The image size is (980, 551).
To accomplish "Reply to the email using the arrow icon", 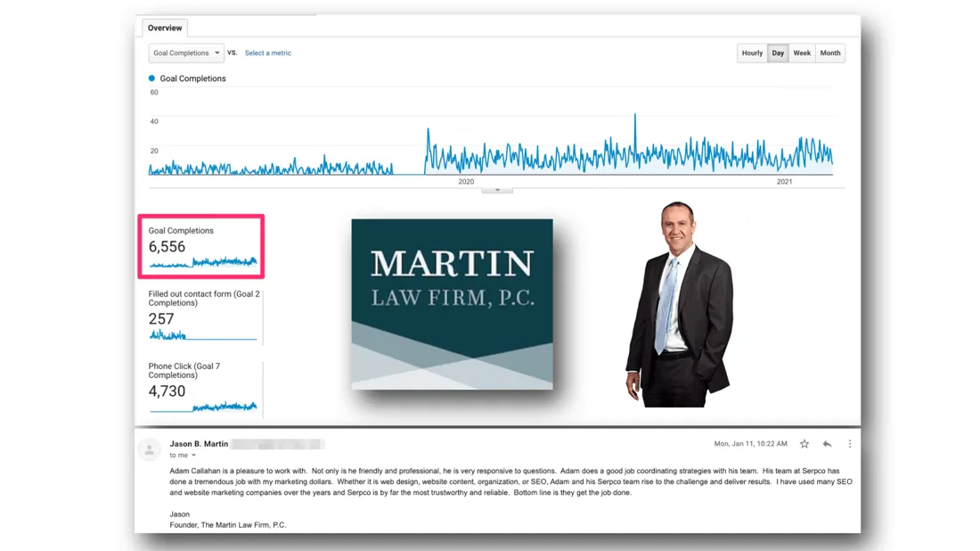I will (827, 444).
